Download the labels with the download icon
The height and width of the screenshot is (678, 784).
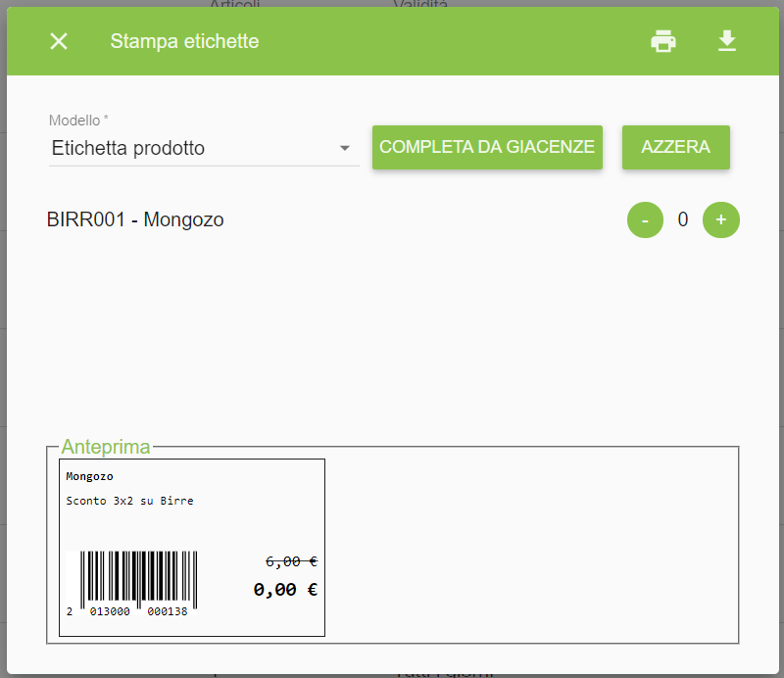pyautogui.click(x=726, y=41)
